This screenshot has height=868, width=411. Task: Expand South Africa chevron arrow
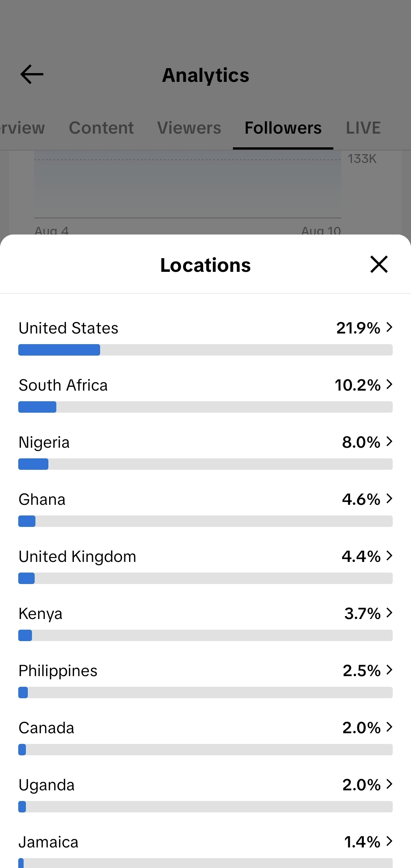[389, 384]
